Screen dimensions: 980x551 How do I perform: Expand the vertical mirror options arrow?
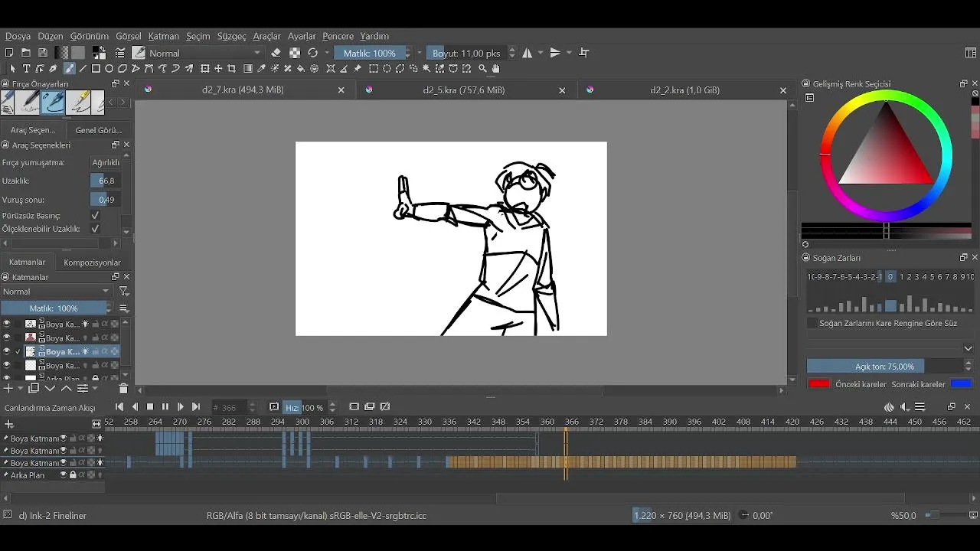coord(569,53)
